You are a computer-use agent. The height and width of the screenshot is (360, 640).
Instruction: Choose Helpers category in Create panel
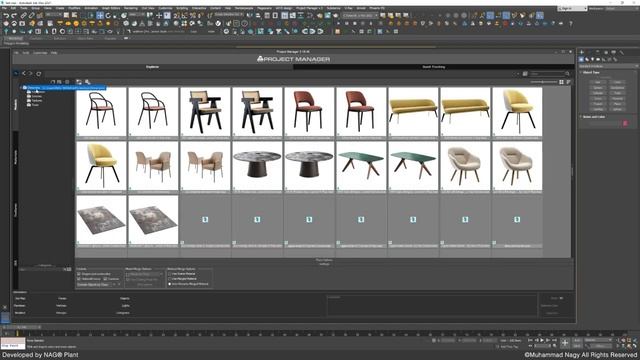click(603, 59)
